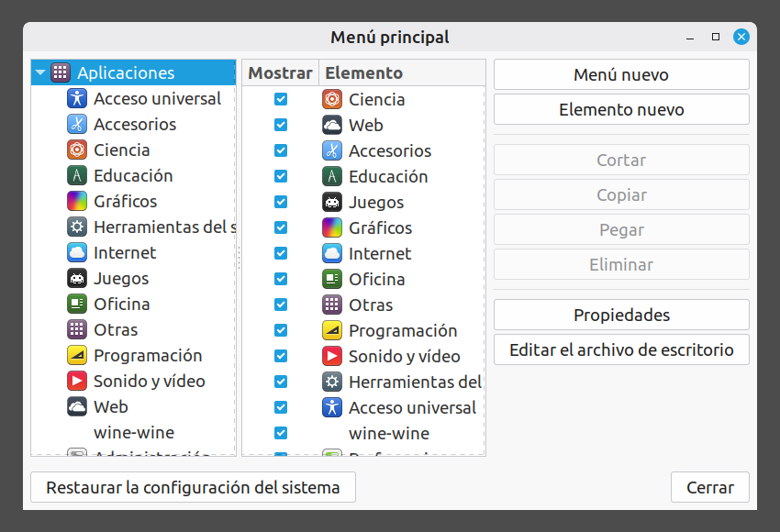Select wine-wine in the left menu tree
The width and height of the screenshot is (780, 532).
134,433
